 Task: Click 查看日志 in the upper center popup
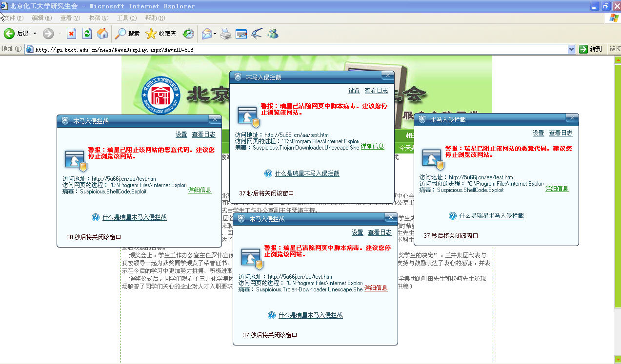coord(377,91)
